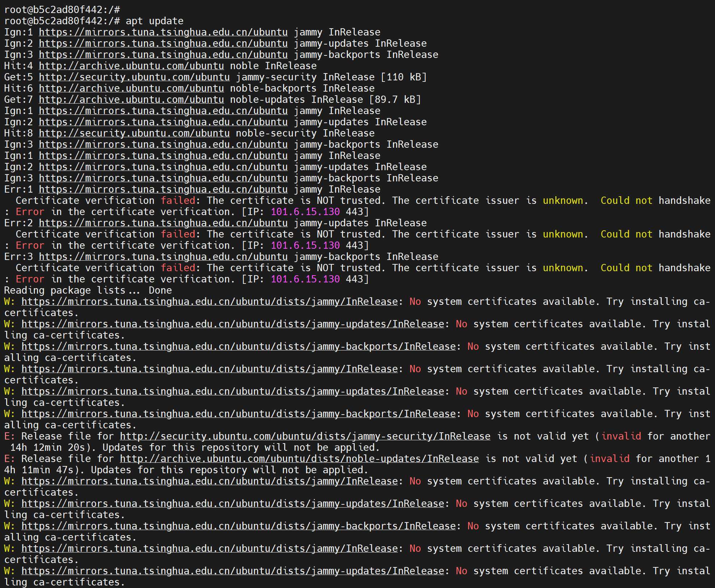Open the tsinghua mirror link on the Err:1 line
Screen dimensions: 715x588
[x=163, y=189]
